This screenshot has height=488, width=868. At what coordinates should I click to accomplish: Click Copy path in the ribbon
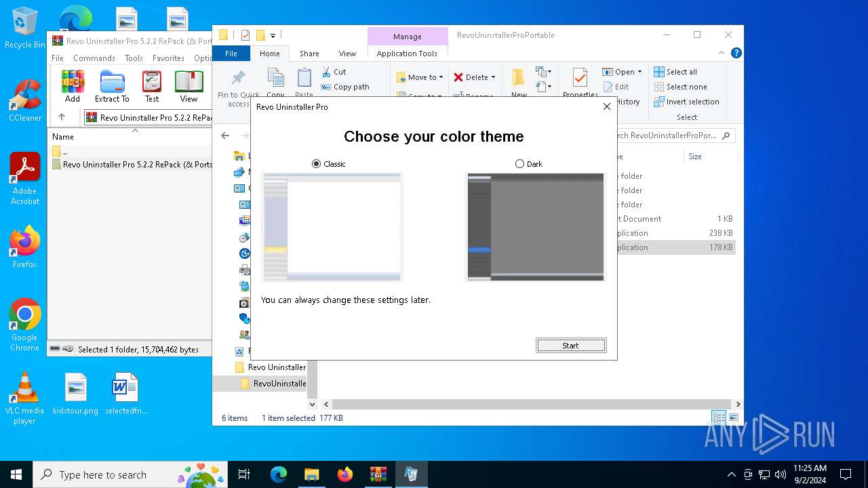click(x=345, y=87)
